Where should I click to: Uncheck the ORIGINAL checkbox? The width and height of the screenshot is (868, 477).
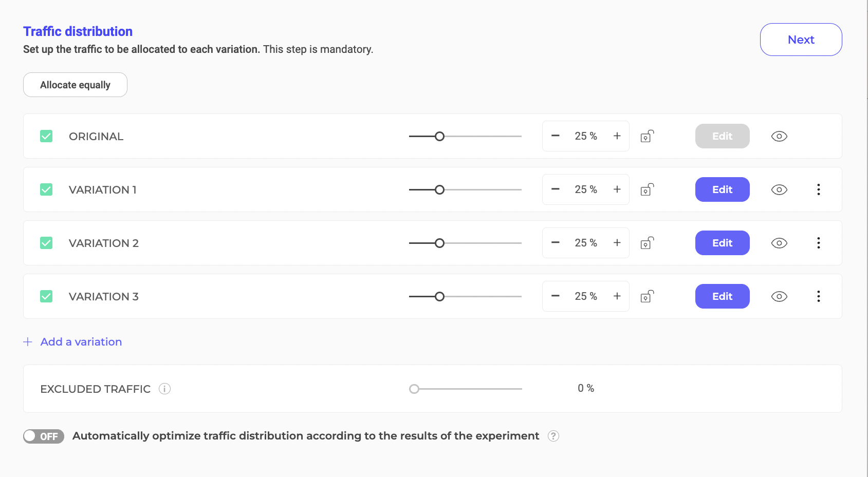[46, 136]
